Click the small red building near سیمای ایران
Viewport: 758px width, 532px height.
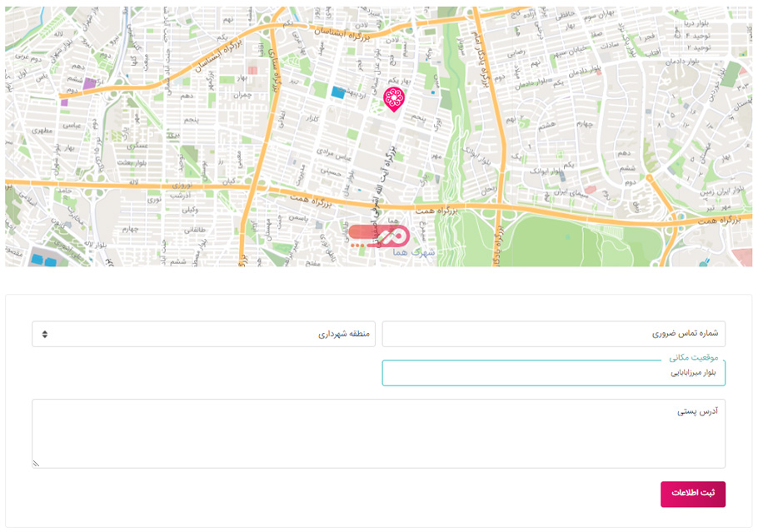591,190
